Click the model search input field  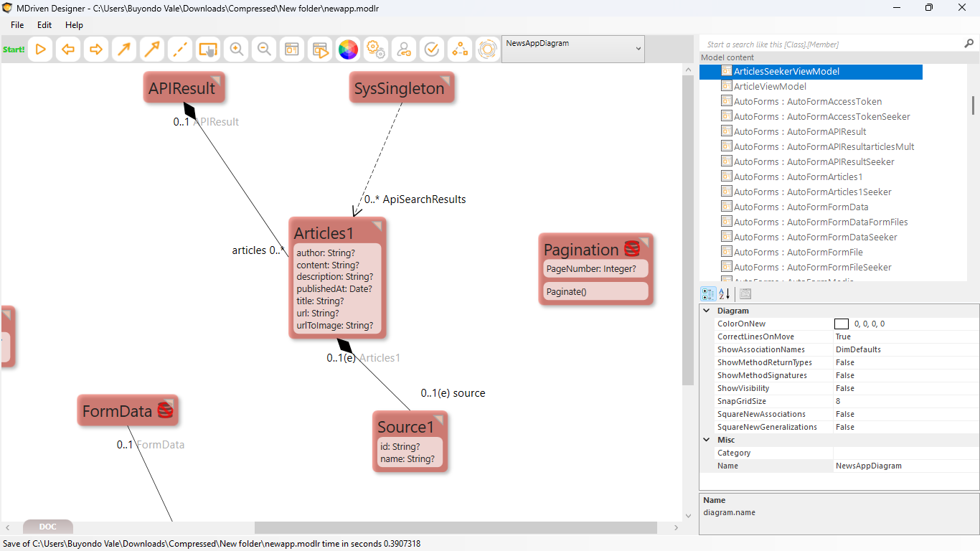tap(832, 44)
